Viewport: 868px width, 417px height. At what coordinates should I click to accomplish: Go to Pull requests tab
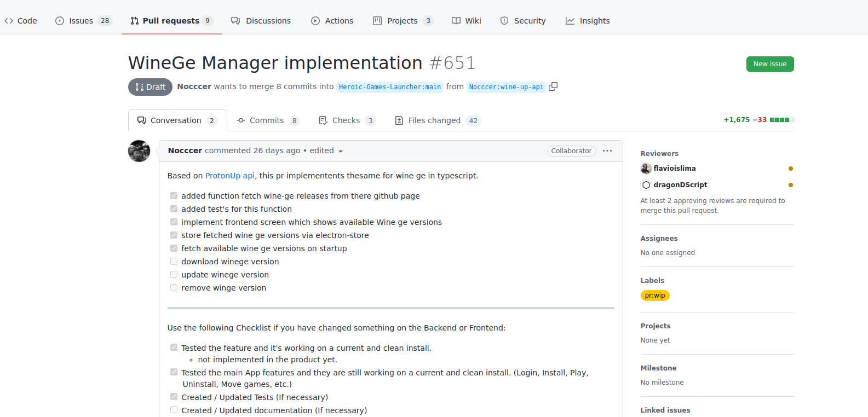[171, 21]
